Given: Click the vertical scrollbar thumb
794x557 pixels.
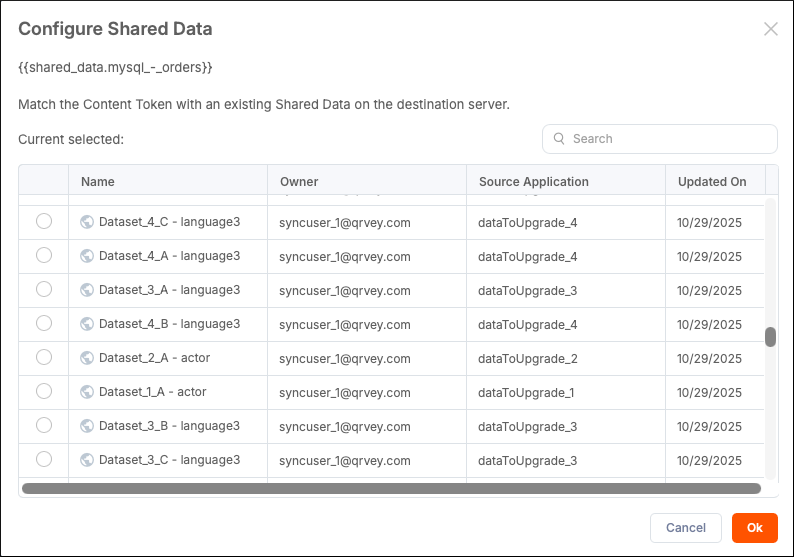Looking at the screenshot, I should pos(770,337).
